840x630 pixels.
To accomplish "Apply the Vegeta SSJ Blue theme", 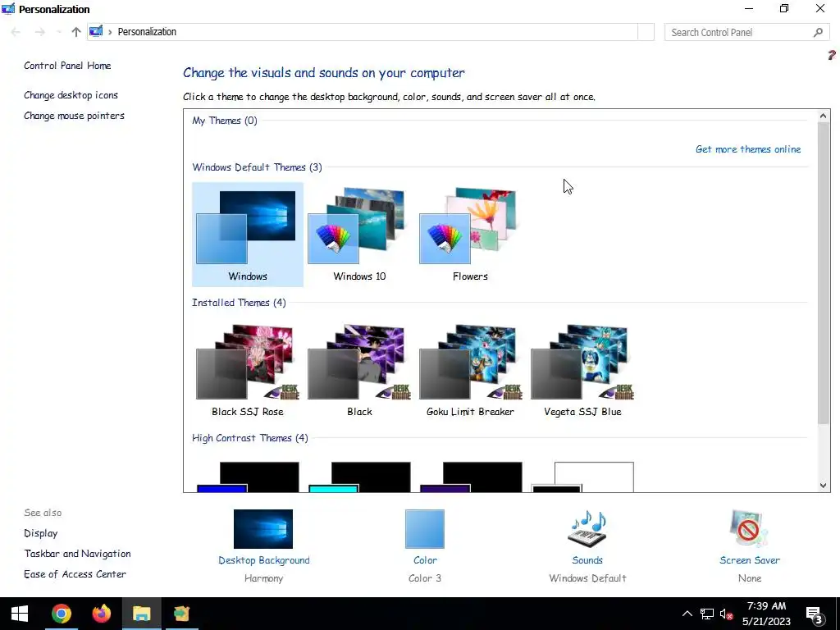I will click(582, 370).
